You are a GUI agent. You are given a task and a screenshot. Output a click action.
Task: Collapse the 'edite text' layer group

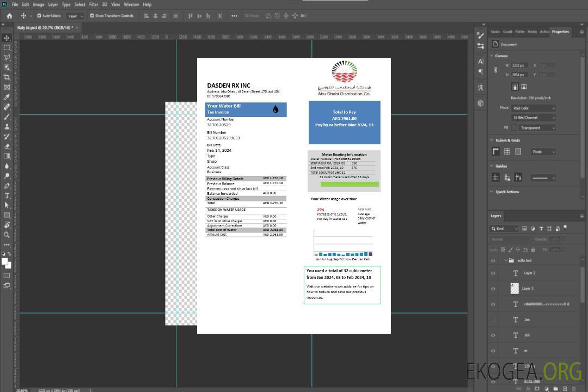click(504, 260)
